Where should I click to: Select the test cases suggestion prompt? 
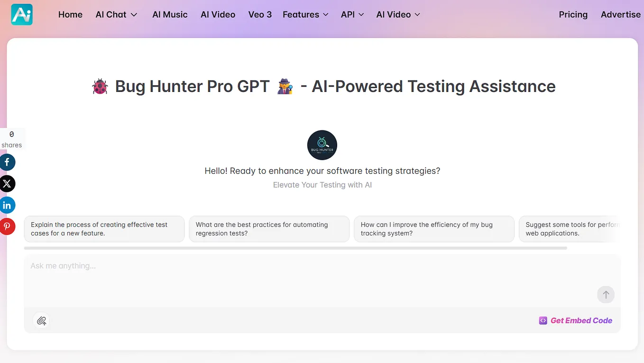click(x=104, y=229)
